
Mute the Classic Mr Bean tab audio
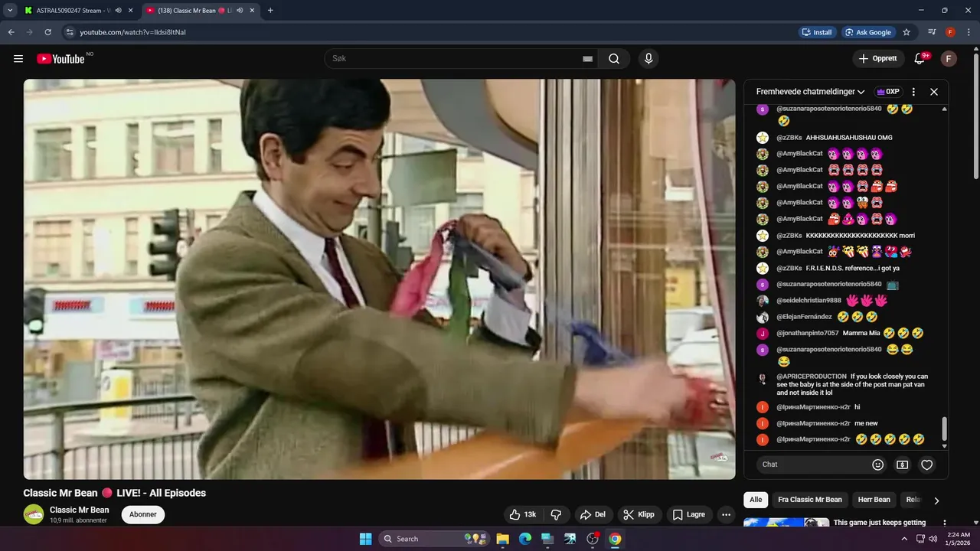[240, 11]
